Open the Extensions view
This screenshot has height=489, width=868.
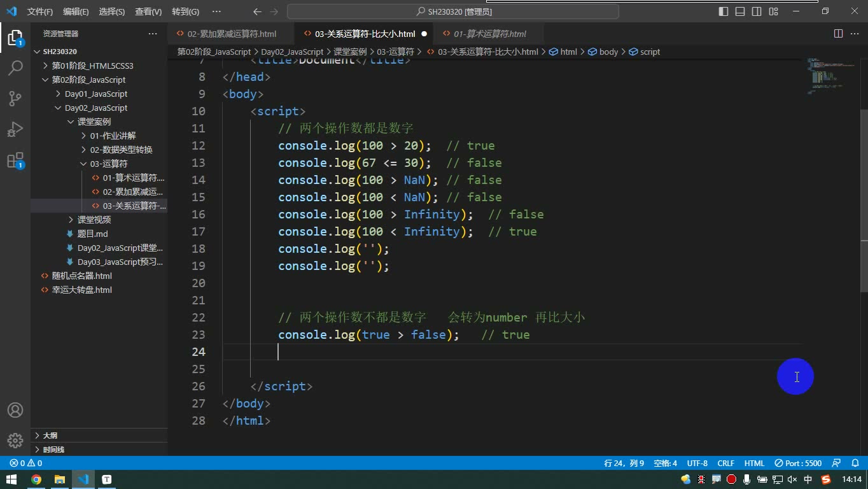[x=15, y=160]
